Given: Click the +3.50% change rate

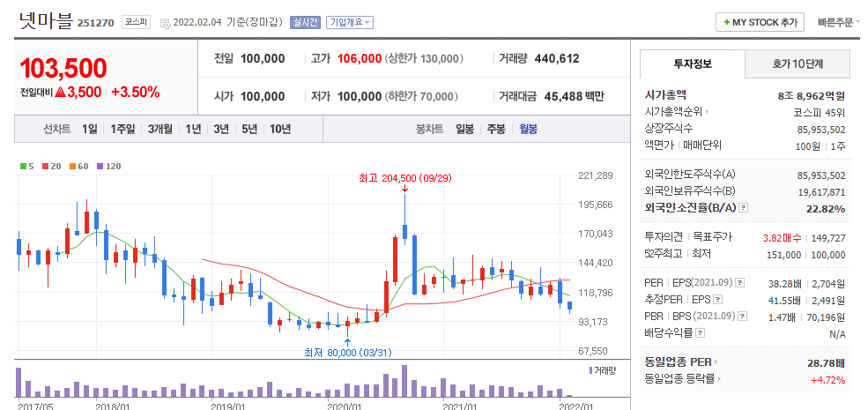Looking at the screenshot, I should point(136,93).
